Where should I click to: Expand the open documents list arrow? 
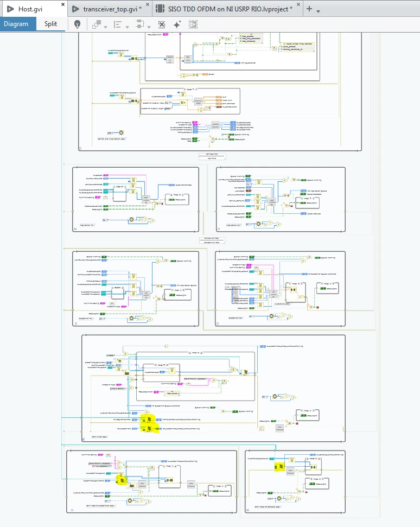pos(318,10)
